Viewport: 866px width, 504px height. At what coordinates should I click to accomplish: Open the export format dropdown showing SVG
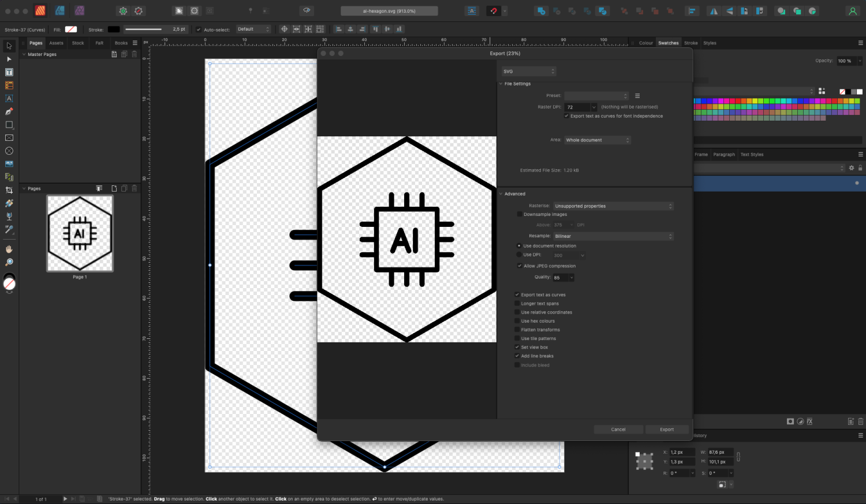pos(528,71)
